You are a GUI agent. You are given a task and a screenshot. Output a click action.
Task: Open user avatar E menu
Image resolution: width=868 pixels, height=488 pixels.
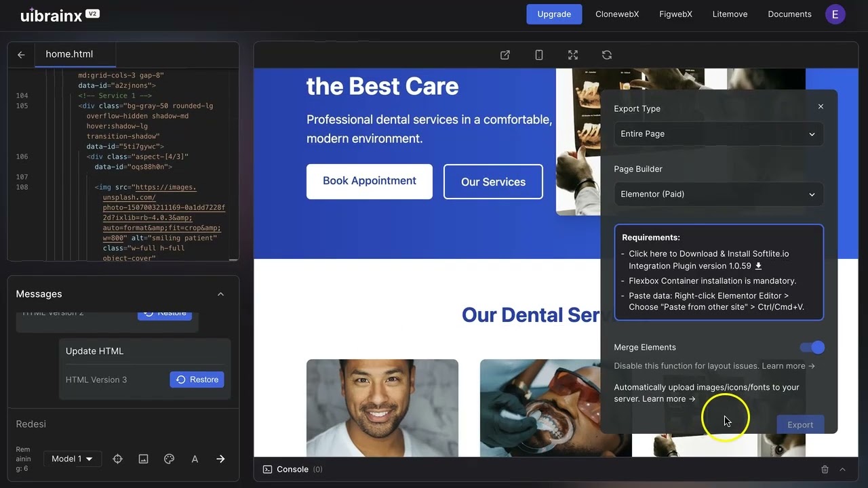pos(835,14)
